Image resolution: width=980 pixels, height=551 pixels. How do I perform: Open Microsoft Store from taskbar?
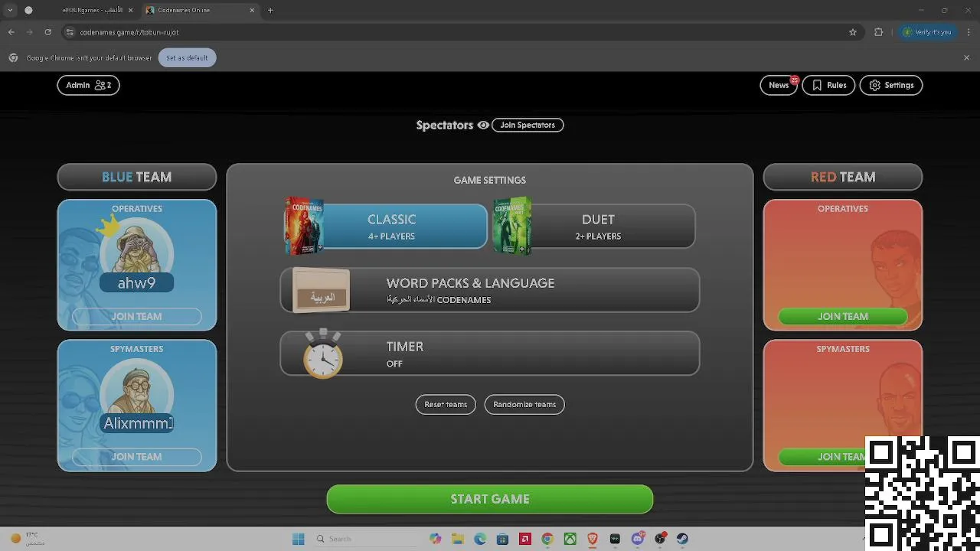click(502, 539)
